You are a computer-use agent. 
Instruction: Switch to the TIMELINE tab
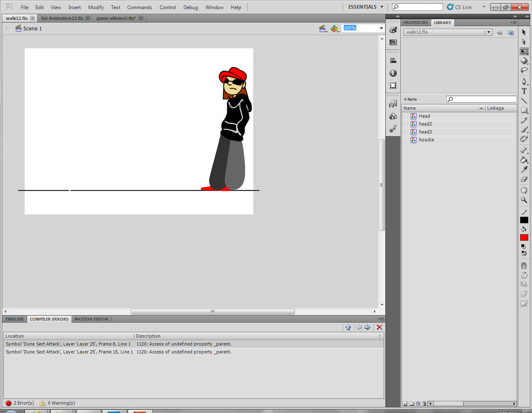[15, 319]
